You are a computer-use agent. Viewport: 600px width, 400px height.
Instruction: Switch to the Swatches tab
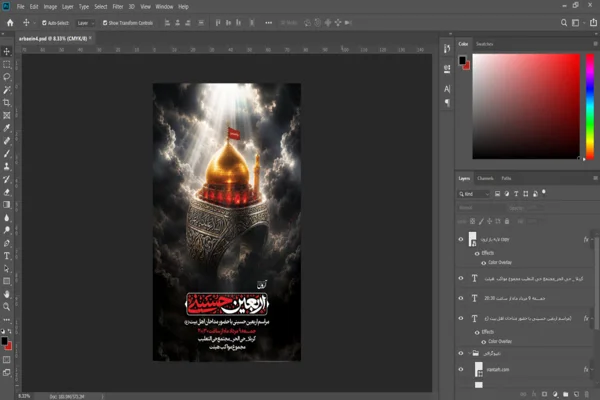tap(484, 44)
